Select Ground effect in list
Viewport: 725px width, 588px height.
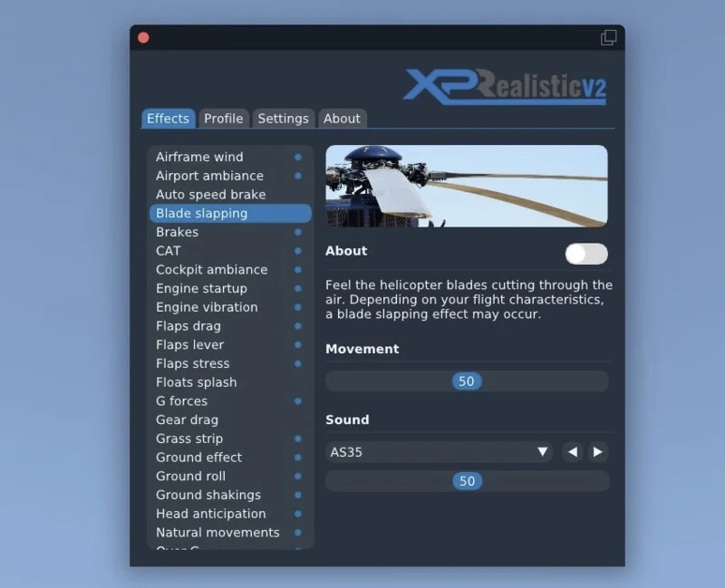point(230,458)
